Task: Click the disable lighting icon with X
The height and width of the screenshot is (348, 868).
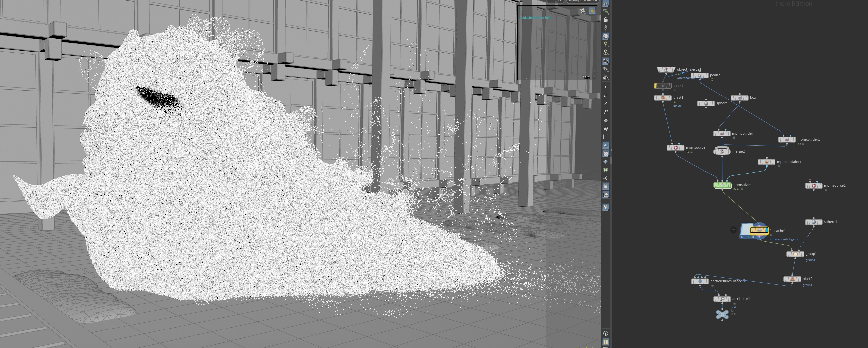Action: [606, 28]
